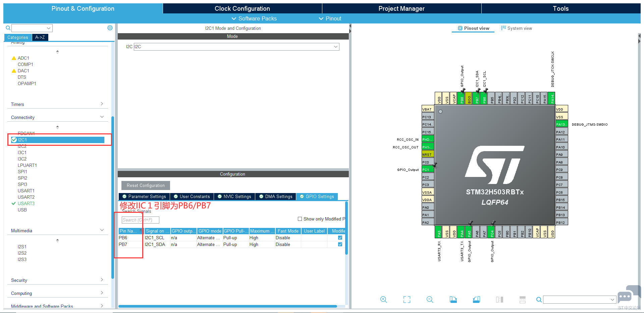Click the green check icon beside USART3
Viewport: 644px width, 313px height.
coord(14,203)
